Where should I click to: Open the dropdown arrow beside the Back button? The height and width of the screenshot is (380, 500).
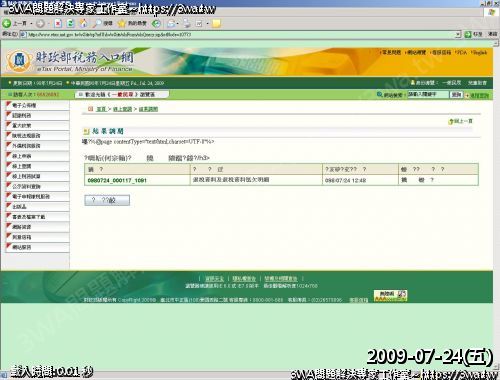point(32,23)
